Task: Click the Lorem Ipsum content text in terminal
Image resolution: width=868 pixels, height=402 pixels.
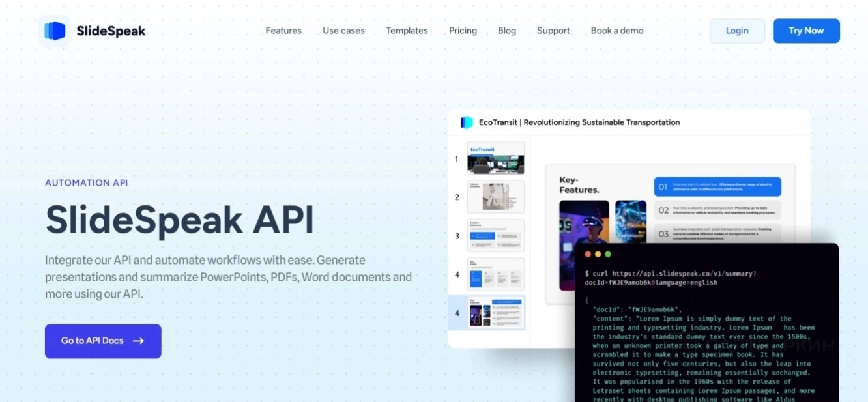Action: point(704,358)
